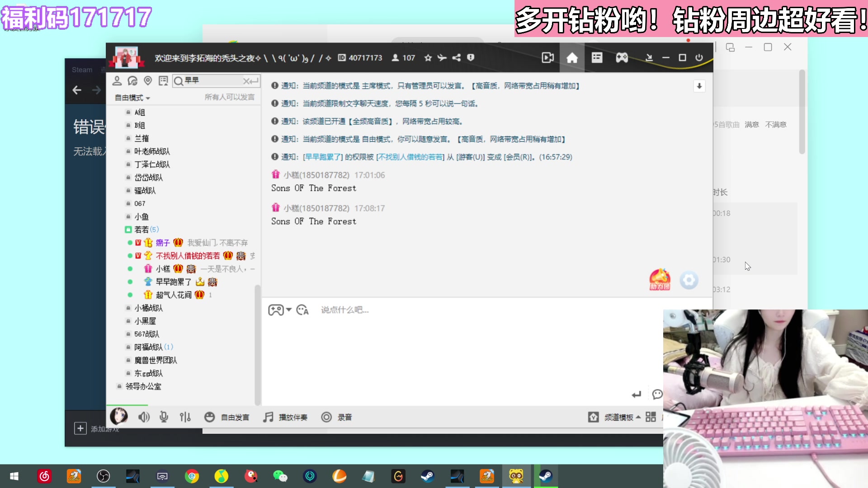Select the 叶老师战队 channel
Viewport: 868px width, 488px height.
(x=152, y=151)
